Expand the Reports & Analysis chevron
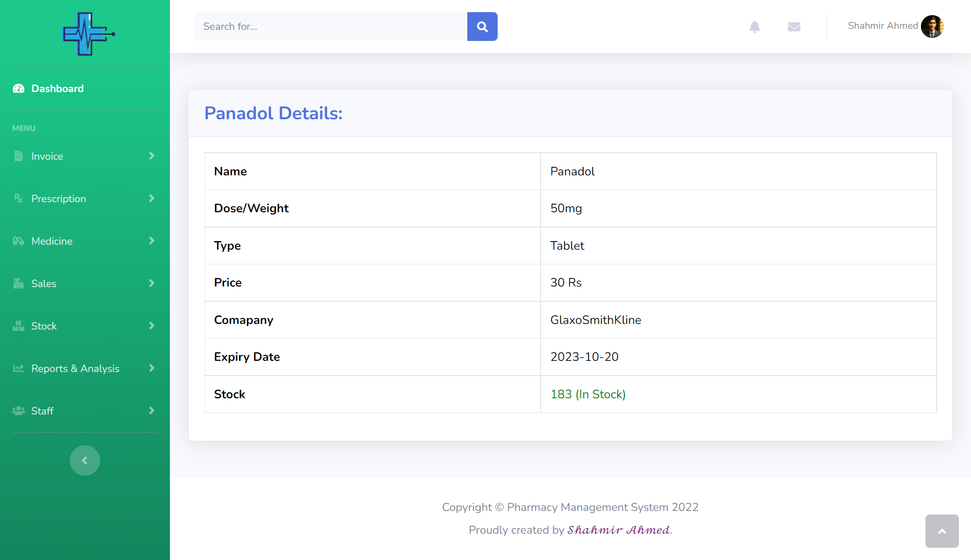The image size is (971, 560). (151, 368)
